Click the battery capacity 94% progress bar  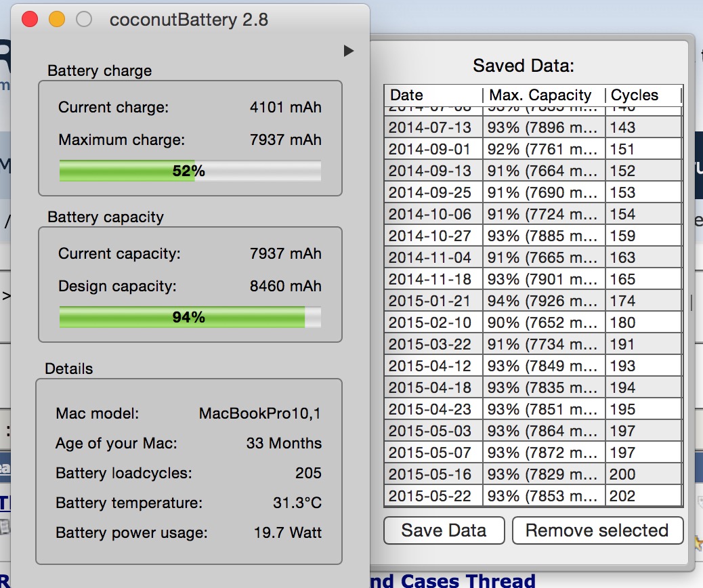coord(190,317)
